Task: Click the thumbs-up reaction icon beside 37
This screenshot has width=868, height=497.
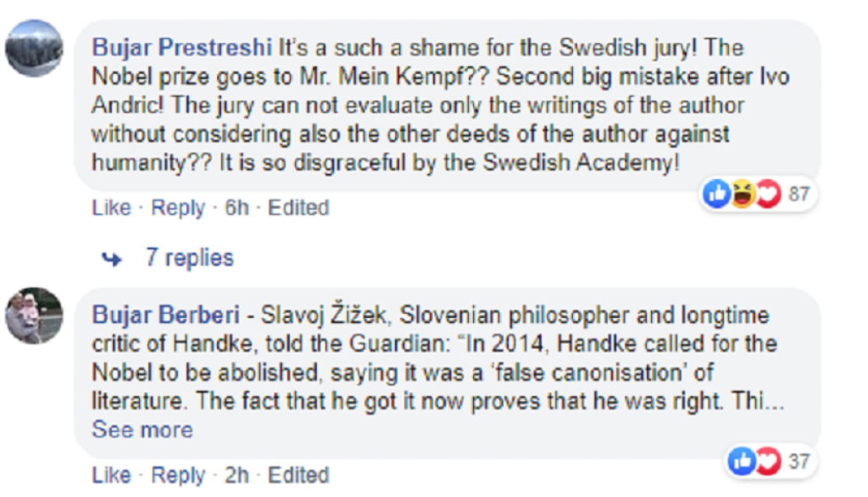Action: coord(742,461)
